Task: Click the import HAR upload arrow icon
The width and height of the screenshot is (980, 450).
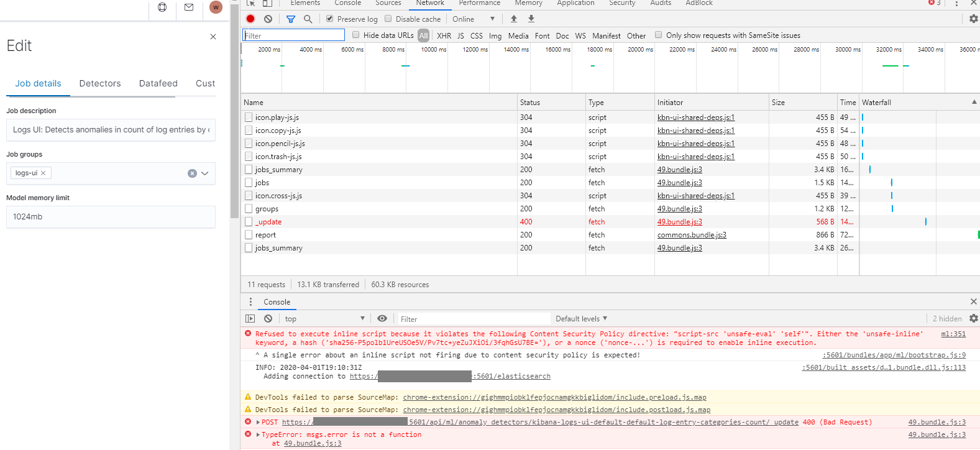Action: point(513,19)
